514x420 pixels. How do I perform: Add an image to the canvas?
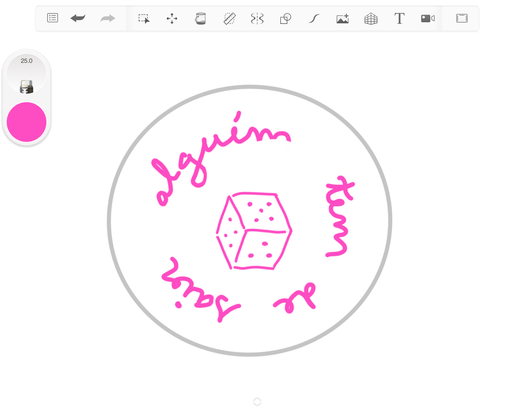pyautogui.click(x=343, y=19)
